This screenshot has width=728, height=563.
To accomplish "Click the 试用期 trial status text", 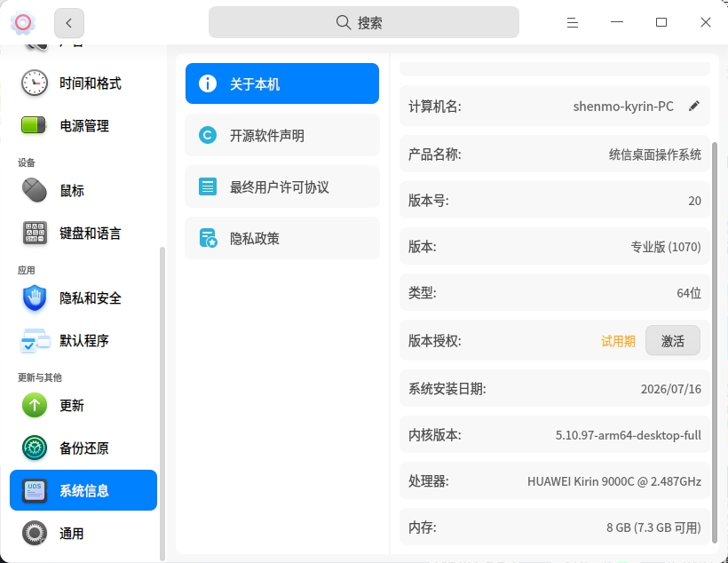I will [618, 341].
